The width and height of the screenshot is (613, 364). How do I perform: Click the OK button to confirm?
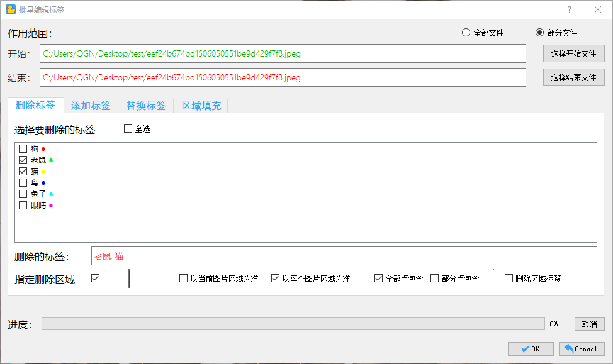coord(530,348)
